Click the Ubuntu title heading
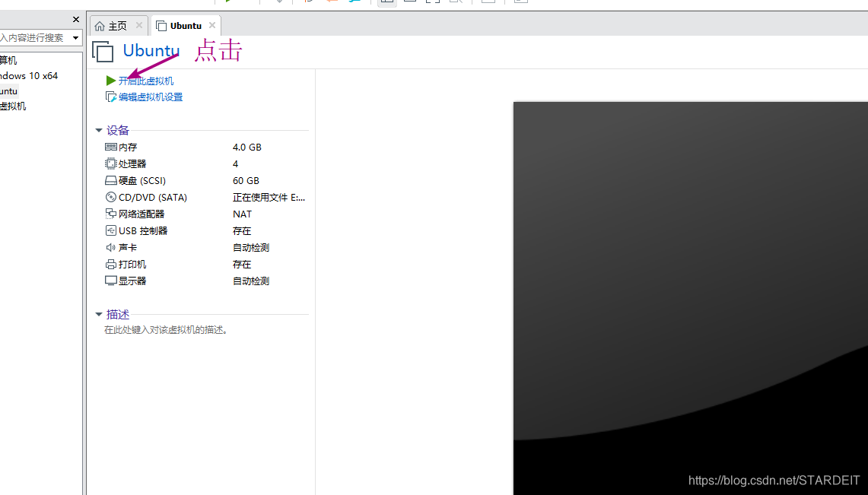Viewport: 868px width, 495px height. coord(151,50)
